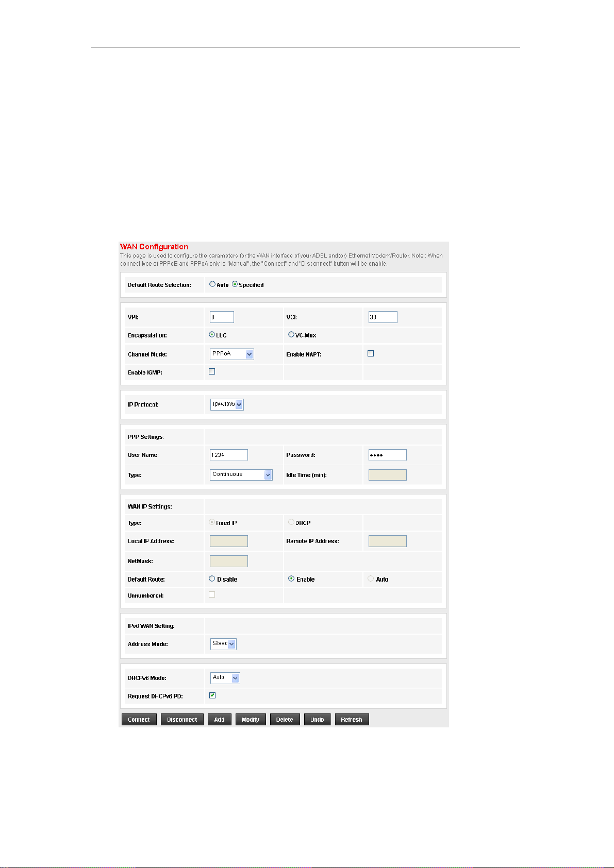Viewport: 614px width, 868px height.
Task: Enable IGMP checkbox
Action: pos(212,371)
